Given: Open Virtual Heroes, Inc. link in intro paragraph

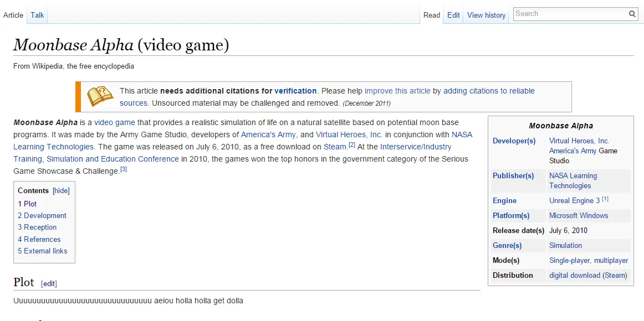Looking at the screenshot, I should (x=349, y=134).
